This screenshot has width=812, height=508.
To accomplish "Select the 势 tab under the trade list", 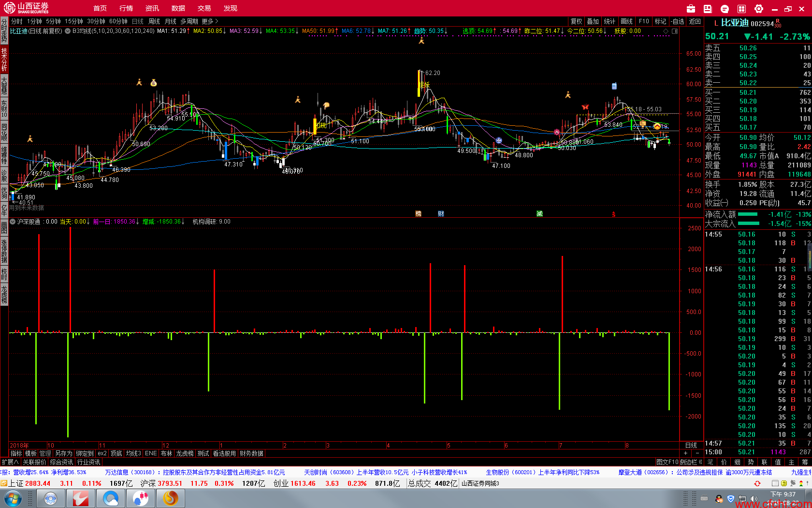I will click(x=751, y=462).
